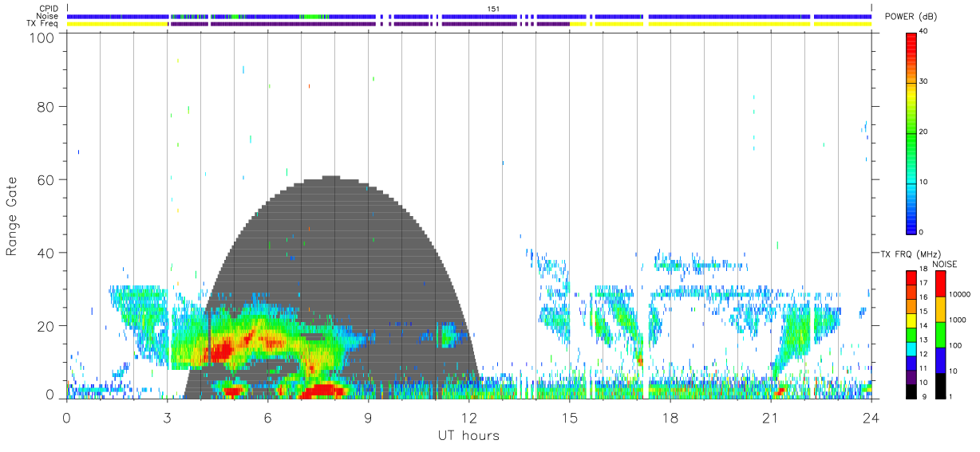Screen dimensions: 980x452
Task: Click the "CPID" label at top left
Action: pos(48,9)
